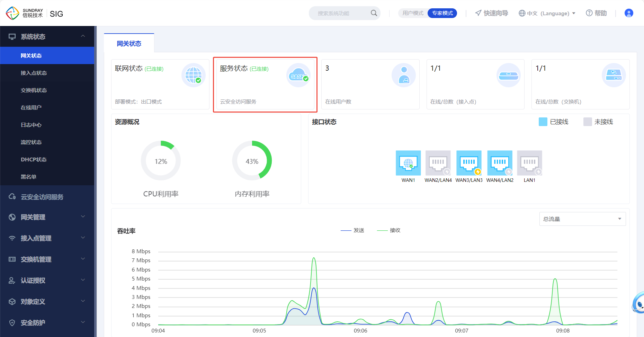Open 交换机状态 in sidebar
Screen dimensions: 644x337
[47, 90]
